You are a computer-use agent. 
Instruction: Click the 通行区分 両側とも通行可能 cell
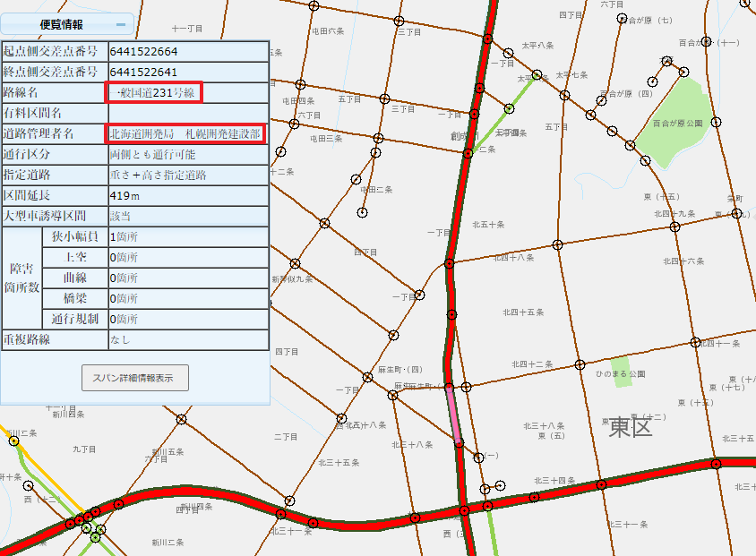[x=188, y=154]
